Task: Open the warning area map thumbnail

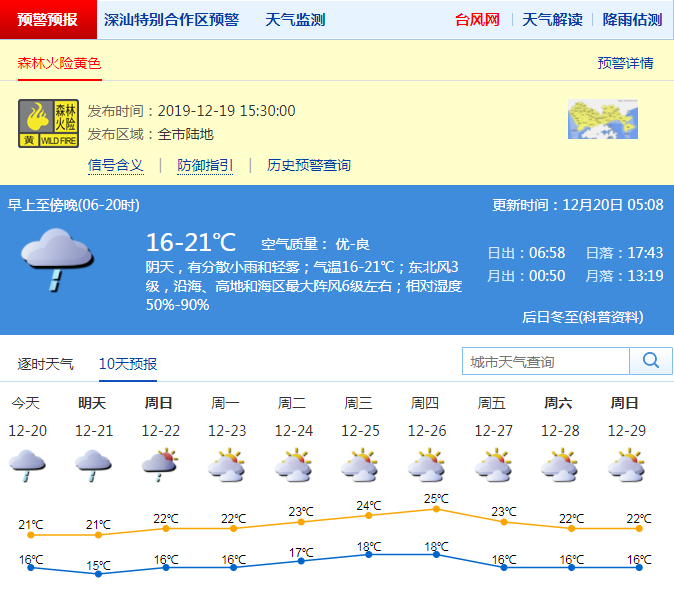Action: click(602, 120)
